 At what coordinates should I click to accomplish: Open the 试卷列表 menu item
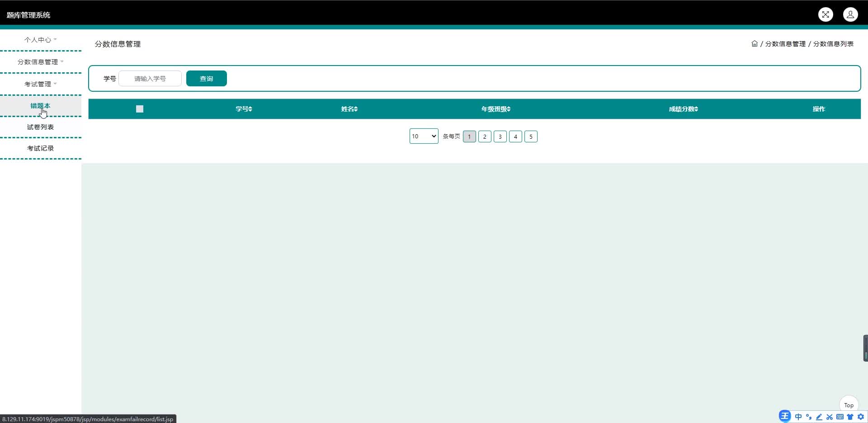(41, 127)
